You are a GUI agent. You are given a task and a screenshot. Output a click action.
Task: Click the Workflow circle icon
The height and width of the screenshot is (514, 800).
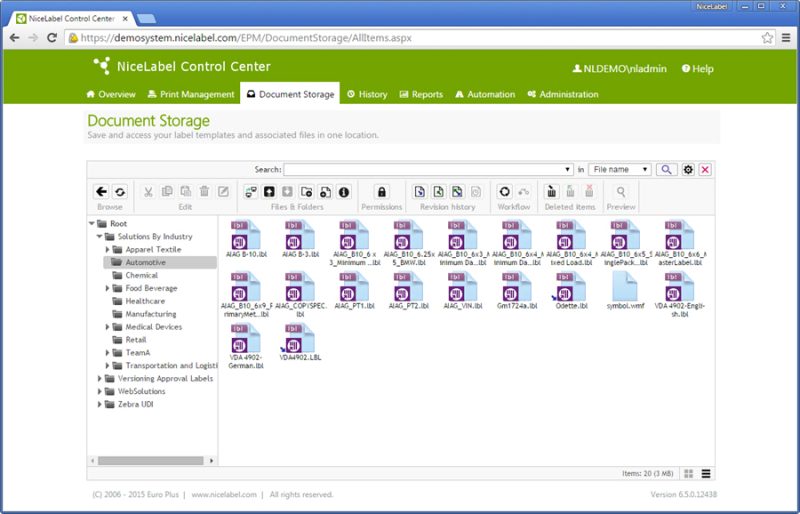505,192
